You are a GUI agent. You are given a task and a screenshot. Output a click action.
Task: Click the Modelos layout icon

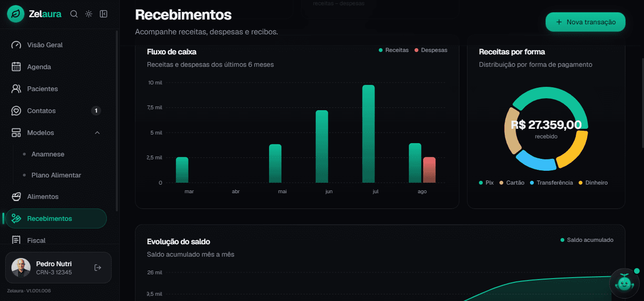tap(16, 133)
